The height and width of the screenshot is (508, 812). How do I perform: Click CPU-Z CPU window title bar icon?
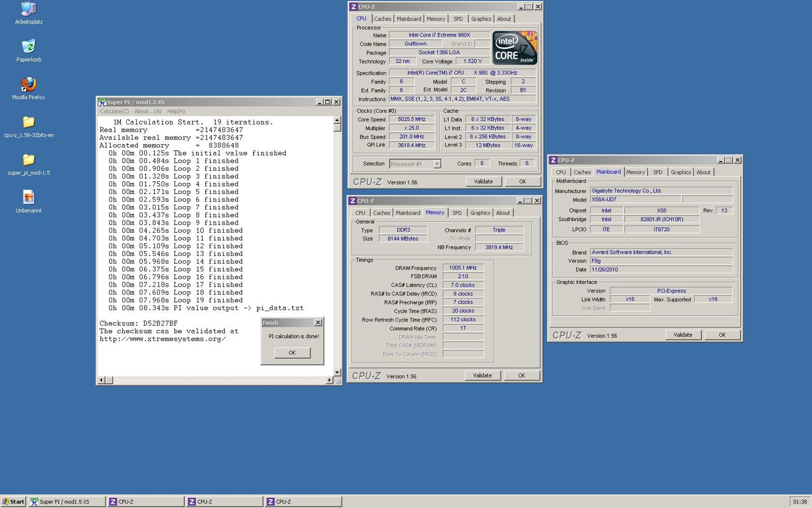[x=354, y=7]
